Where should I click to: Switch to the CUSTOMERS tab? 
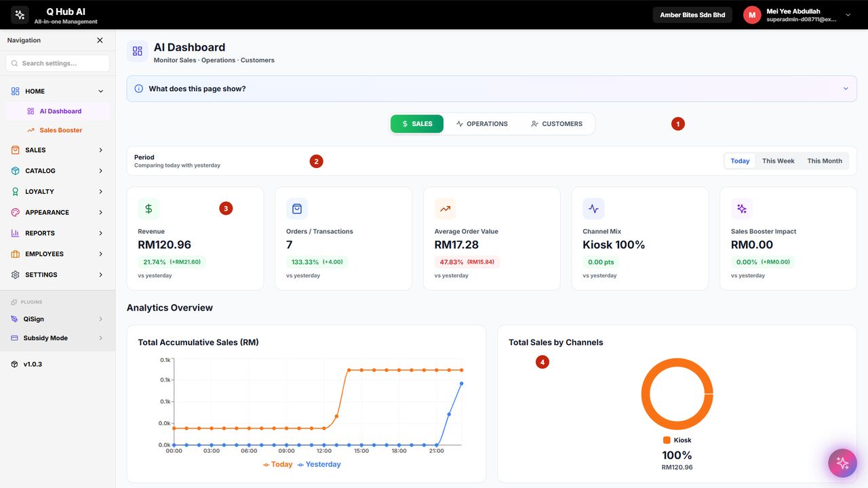pos(557,124)
